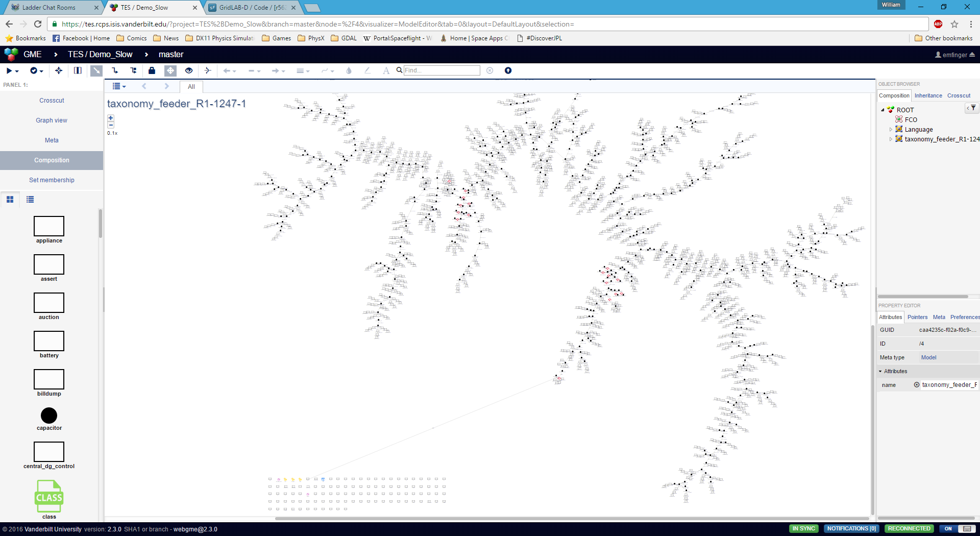Go forward with canvas right chevron
Viewport: 980px width, 536px height.
pos(166,86)
